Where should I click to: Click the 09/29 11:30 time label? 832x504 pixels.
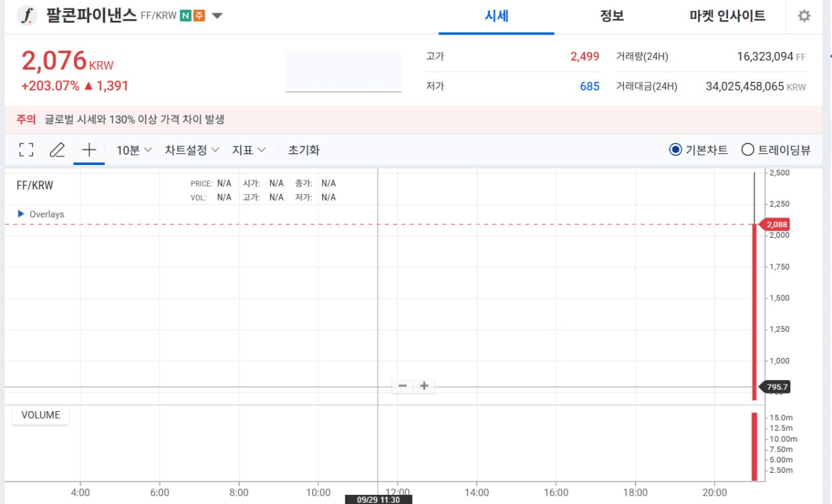click(x=378, y=499)
